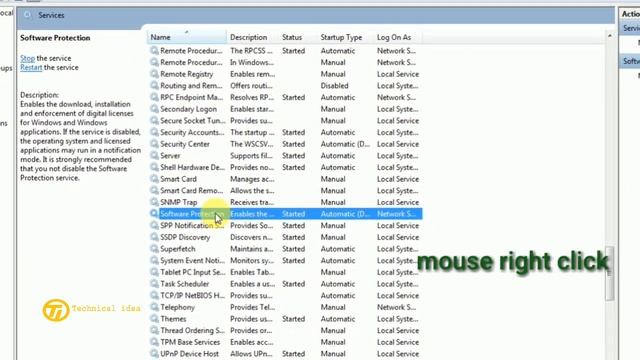The height and width of the screenshot is (360, 640).
Task: Click the gear icon of the Server service
Action: point(154,156)
